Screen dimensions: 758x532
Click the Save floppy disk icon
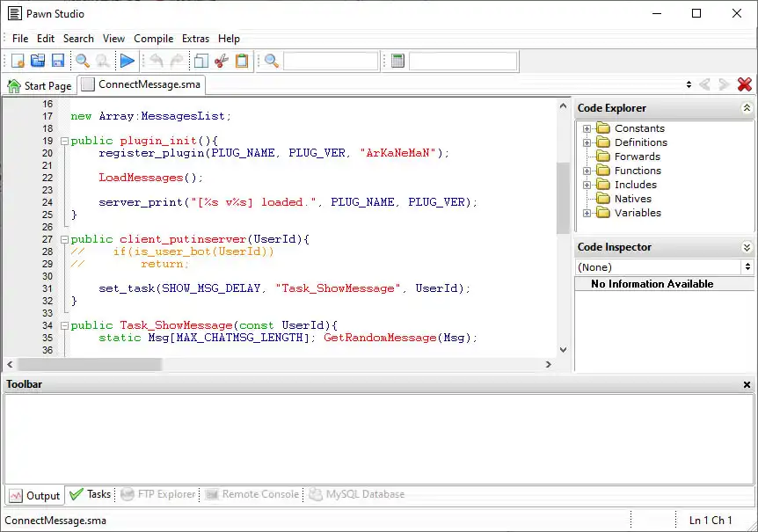58,61
